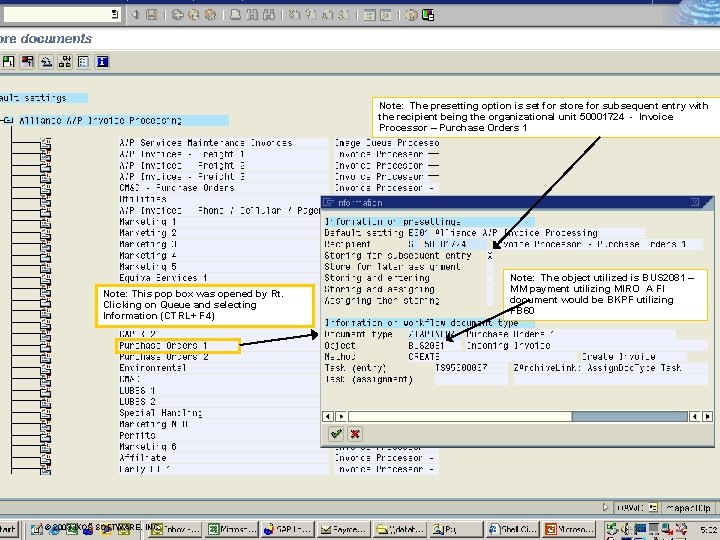Click the Windows Start button
Image resolution: width=720 pixels, height=540 pixels.
[x=8, y=529]
